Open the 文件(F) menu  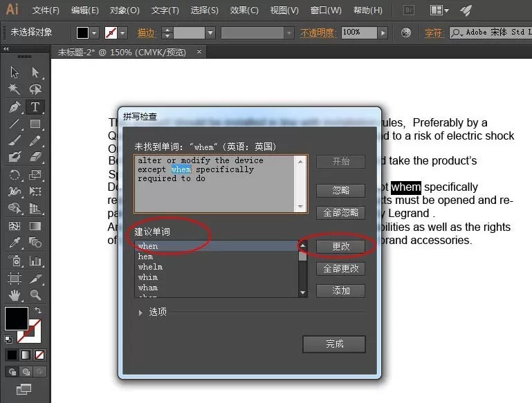(46, 10)
